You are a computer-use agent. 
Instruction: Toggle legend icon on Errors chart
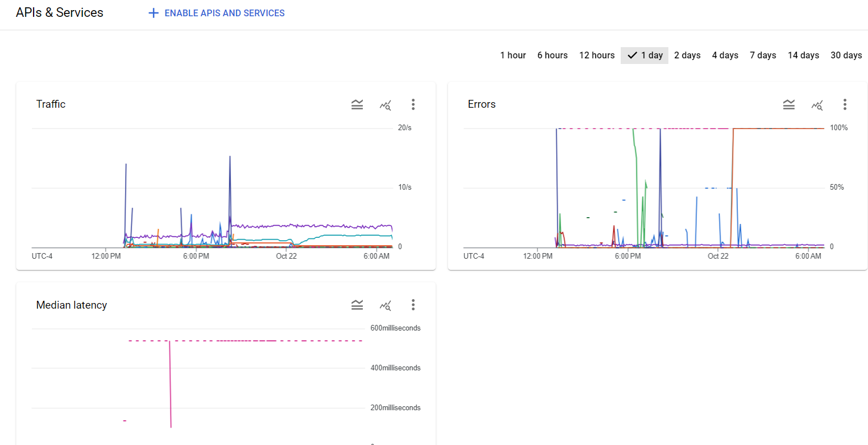pos(789,104)
